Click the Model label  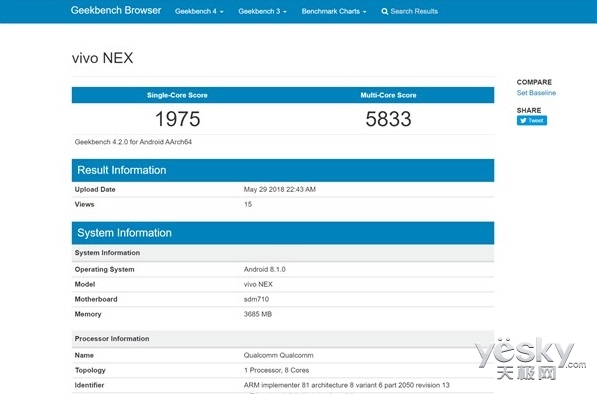pyautogui.click(x=85, y=284)
